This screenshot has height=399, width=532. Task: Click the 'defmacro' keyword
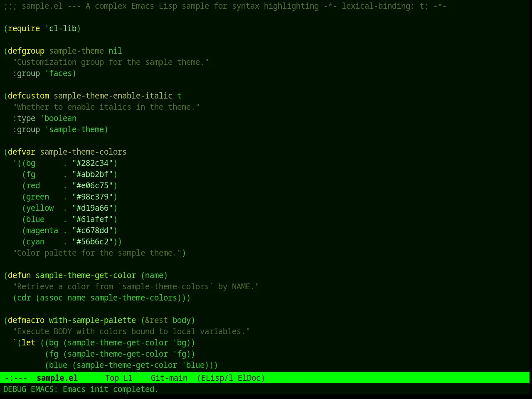click(26, 320)
